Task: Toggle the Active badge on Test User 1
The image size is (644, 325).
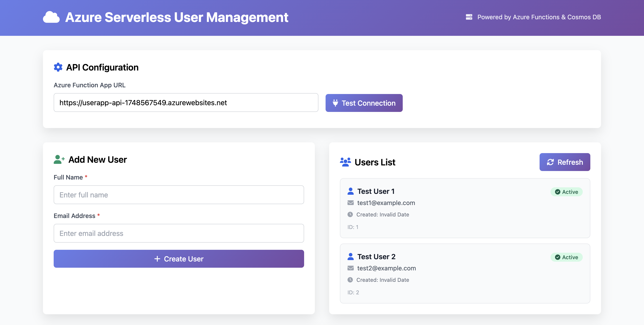Action: click(x=567, y=192)
